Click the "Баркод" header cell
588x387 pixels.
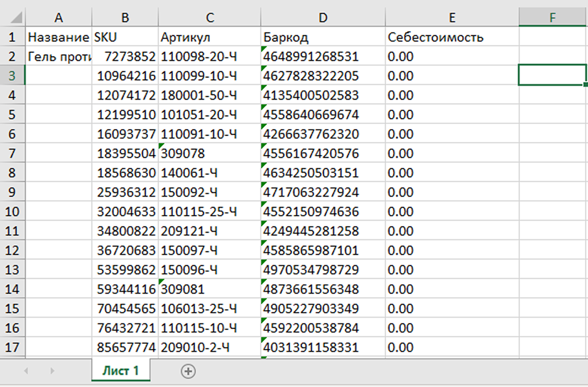[x=323, y=37]
